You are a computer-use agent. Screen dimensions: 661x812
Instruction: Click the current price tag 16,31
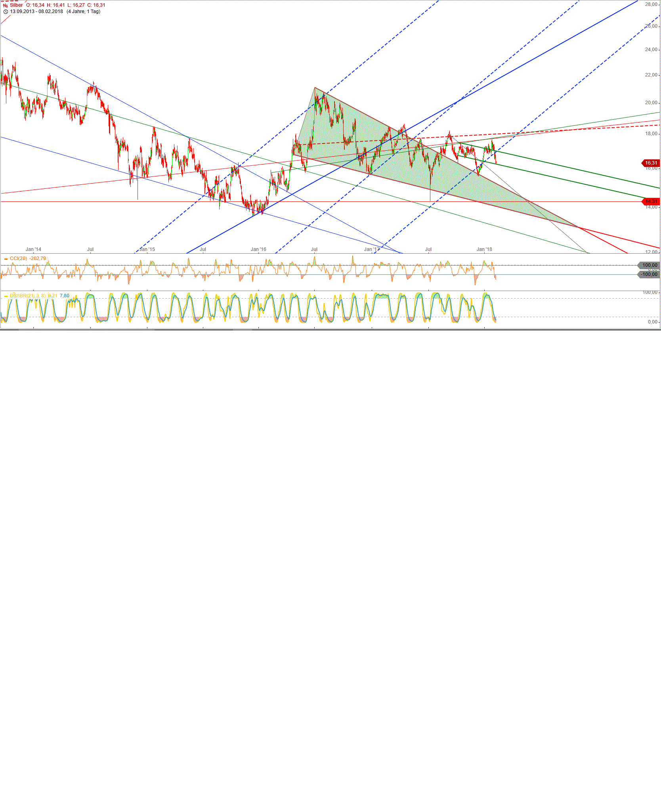[651, 163]
